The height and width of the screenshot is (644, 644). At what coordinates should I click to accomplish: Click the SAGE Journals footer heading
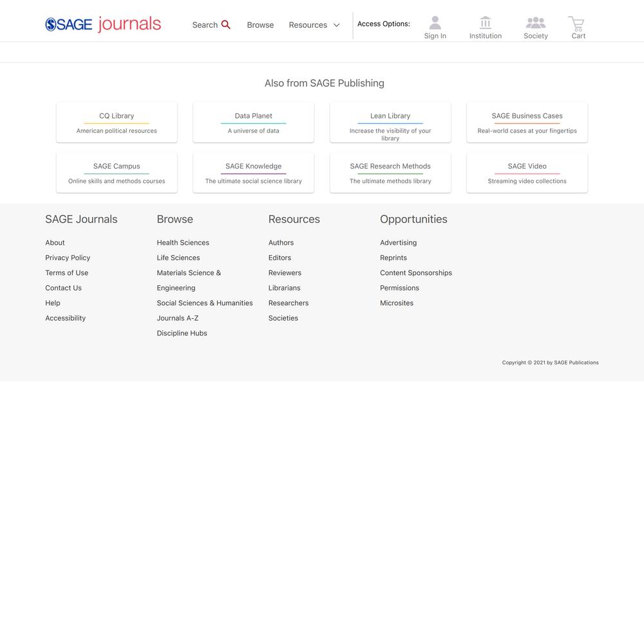[x=81, y=220]
